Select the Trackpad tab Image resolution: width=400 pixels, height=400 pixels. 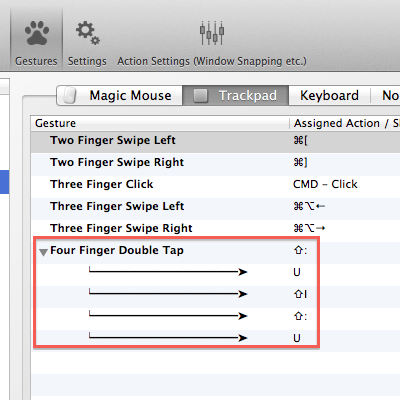[x=235, y=96]
